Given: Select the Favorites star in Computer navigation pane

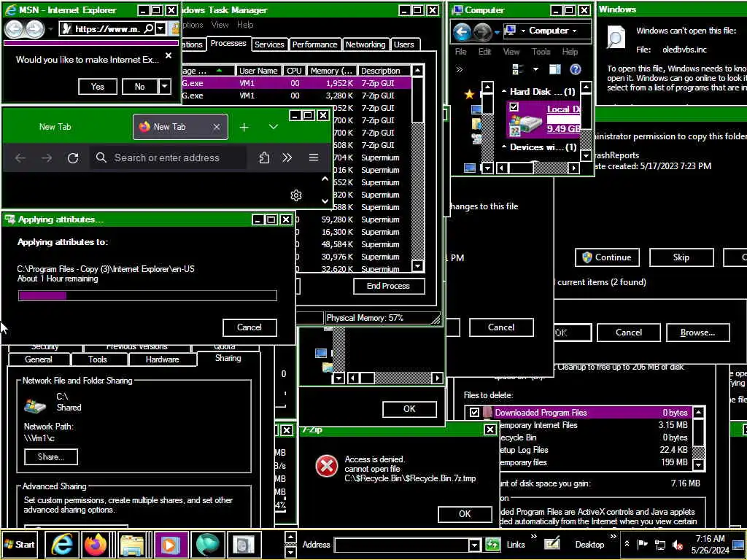Looking at the screenshot, I should tap(469, 94).
